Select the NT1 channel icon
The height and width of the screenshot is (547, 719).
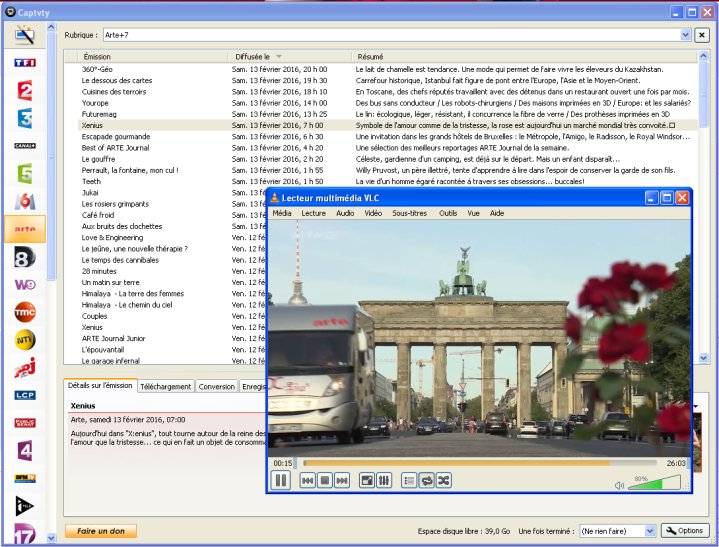coord(25,340)
